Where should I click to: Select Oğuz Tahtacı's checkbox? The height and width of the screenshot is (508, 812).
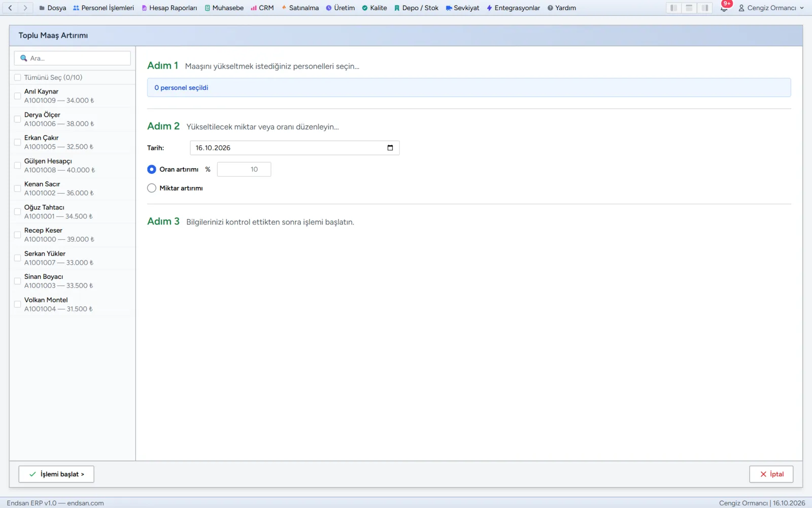click(18, 211)
